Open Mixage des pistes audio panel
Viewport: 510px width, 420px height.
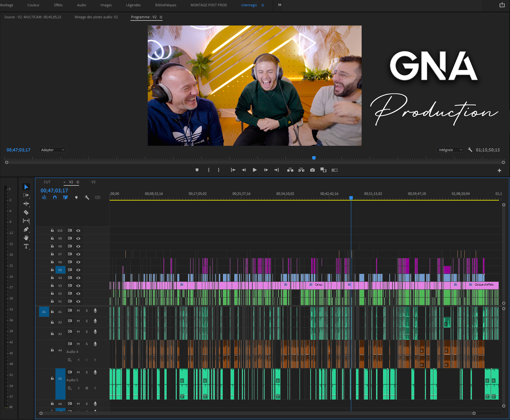tap(96, 17)
